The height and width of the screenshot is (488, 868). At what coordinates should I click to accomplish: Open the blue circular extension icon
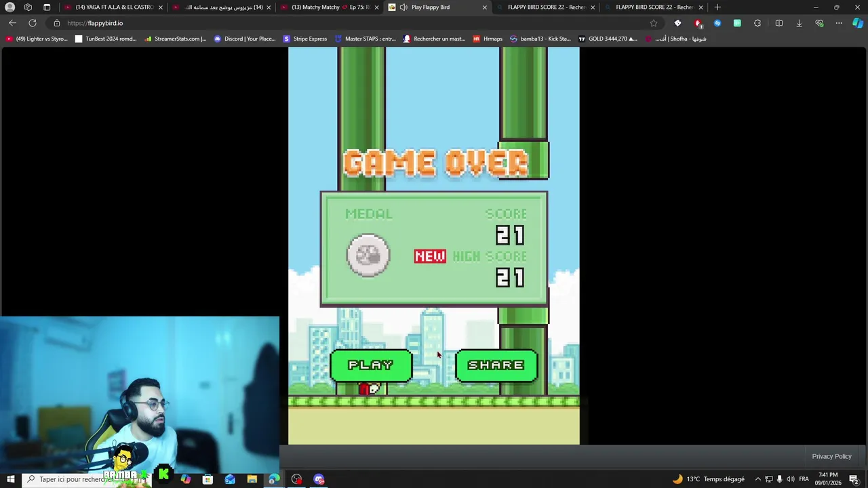[x=717, y=23]
